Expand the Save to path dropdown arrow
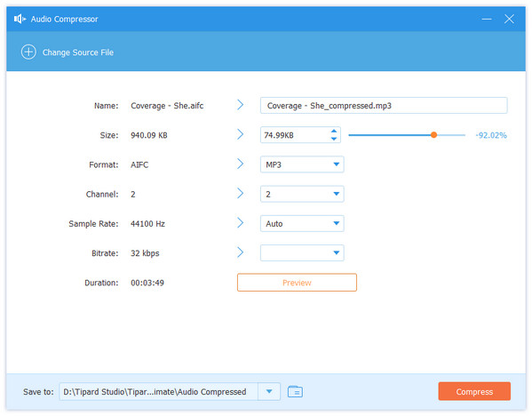 tap(269, 391)
